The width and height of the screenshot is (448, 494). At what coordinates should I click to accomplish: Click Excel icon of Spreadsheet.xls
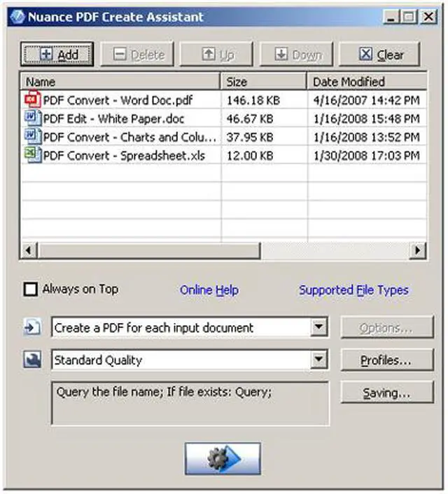pos(33,156)
